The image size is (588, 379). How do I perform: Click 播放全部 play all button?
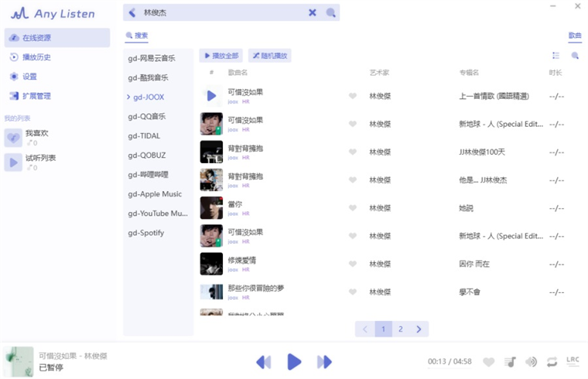click(220, 56)
